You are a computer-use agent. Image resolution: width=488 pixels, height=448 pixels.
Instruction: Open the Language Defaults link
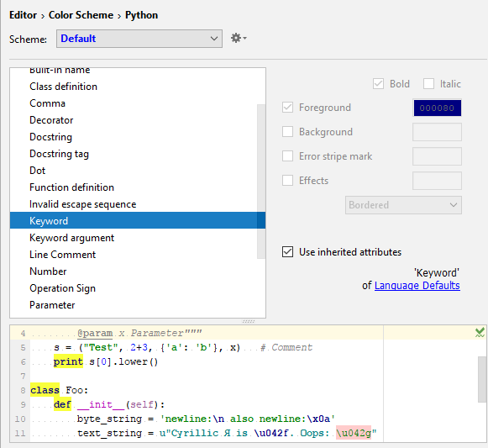tap(417, 286)
